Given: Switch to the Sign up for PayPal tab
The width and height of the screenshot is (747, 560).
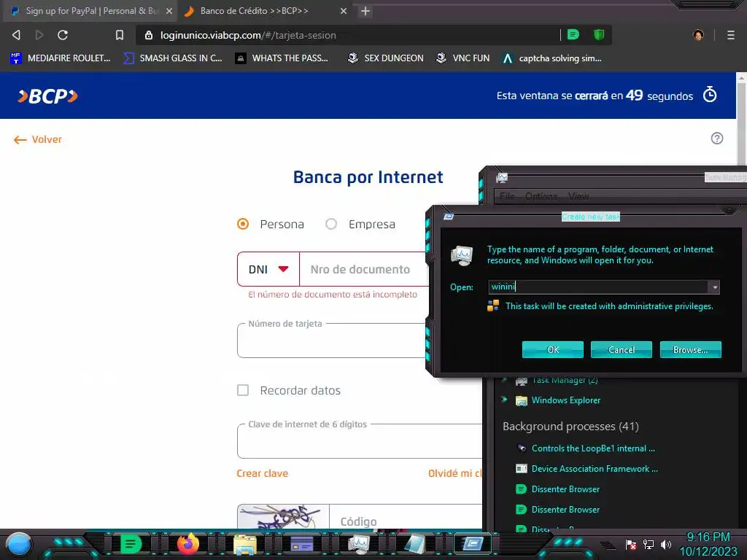Looking at the screenshot, I should [x=90, y=11].
